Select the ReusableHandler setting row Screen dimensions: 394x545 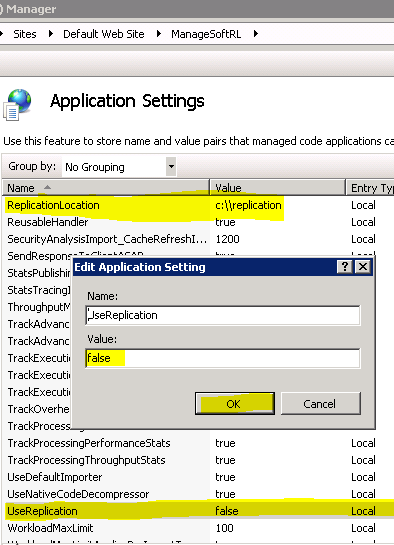(198, 222)
